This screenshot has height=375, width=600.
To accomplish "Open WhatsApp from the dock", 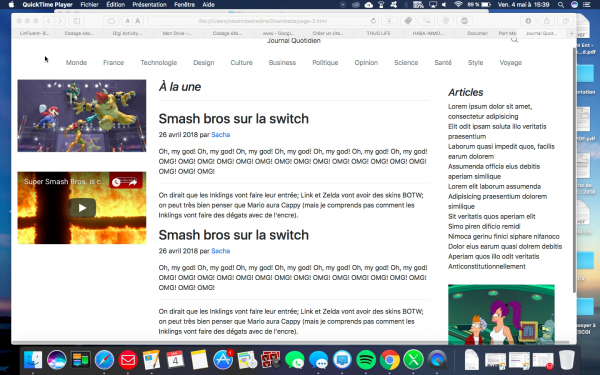I will (x=295, y=360).
